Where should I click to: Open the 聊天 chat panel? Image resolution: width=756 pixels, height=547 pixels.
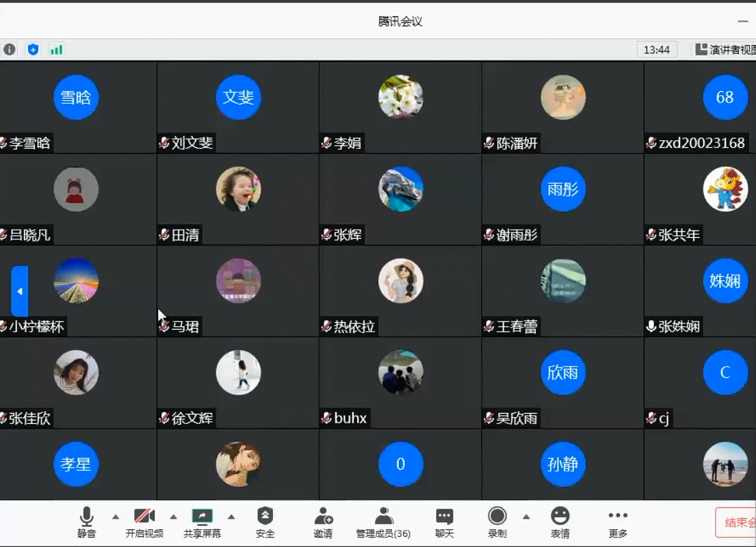coord(445,522)
